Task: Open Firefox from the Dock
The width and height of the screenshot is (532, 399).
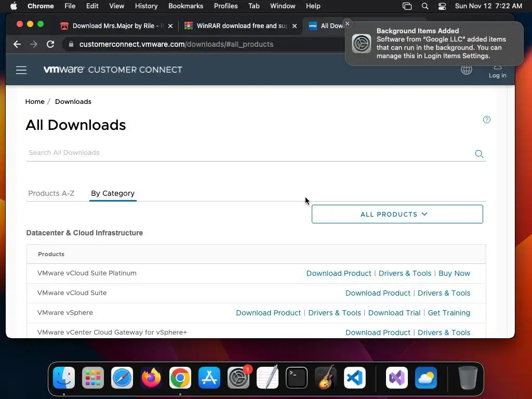Action: click(151, 377)
